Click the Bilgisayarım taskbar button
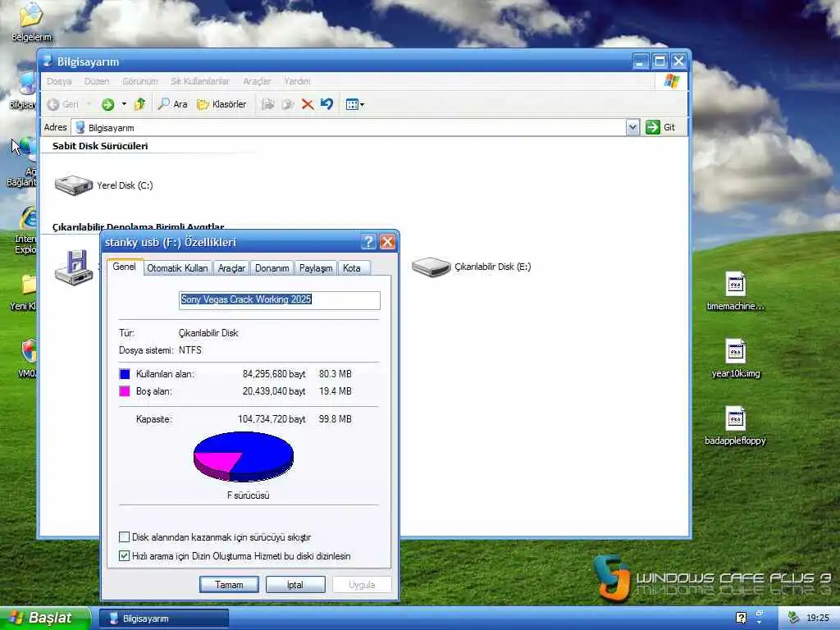The height and width of the screenshot is (630, 840). (164, 619)
